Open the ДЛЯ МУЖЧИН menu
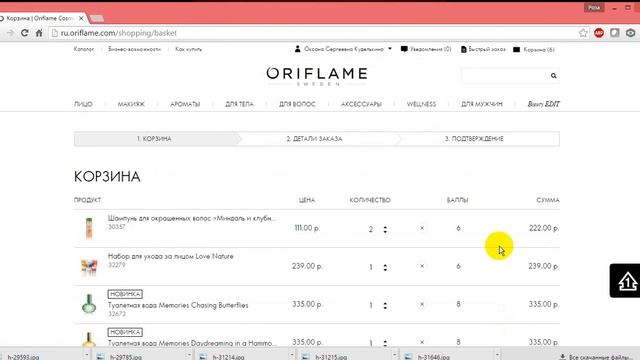640x360 pixels. click(482, 104)
